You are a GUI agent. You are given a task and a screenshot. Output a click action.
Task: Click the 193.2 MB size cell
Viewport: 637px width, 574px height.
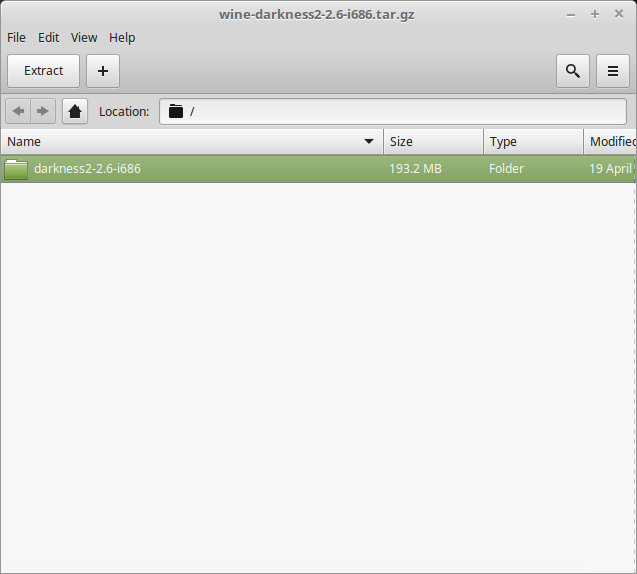[415, 169]
